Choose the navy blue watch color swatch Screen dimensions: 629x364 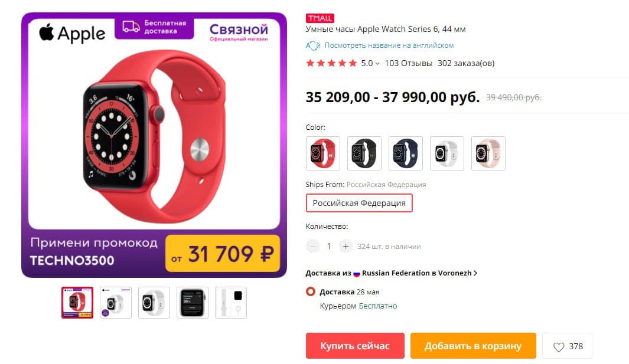pos(406,153)
